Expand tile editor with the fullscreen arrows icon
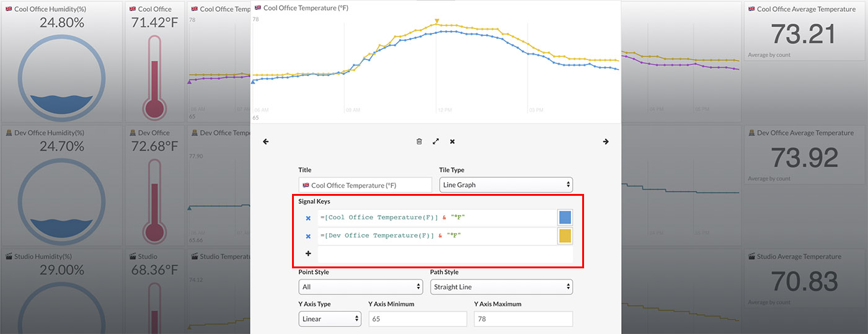 coord(436,142)
